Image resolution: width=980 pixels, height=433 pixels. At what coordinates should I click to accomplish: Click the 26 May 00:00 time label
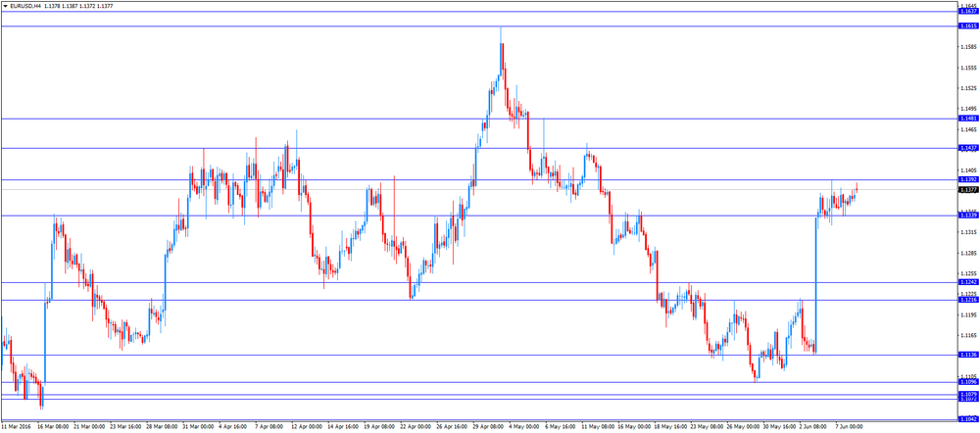coord(742,428)
